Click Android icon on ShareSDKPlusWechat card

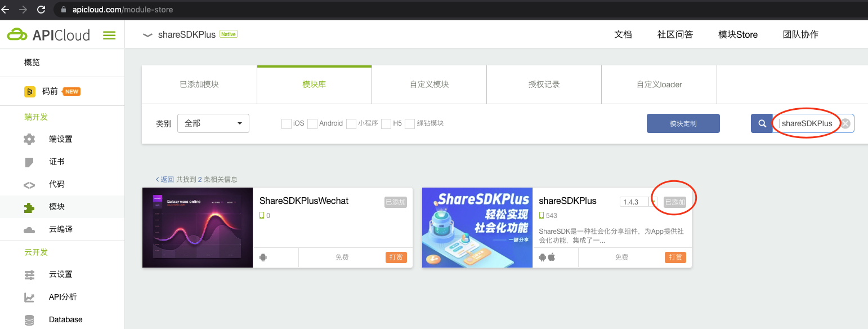click(x=263, y=257)
